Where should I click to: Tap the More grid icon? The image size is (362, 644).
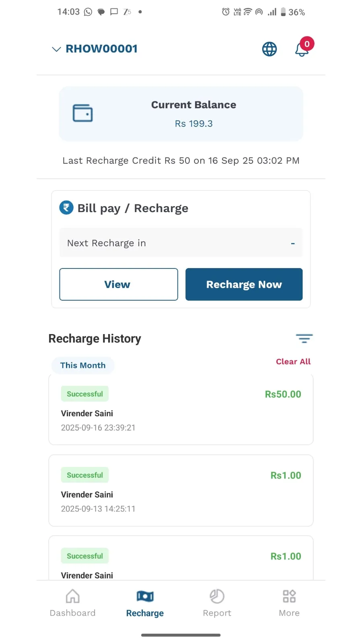[x=289, y=596]
